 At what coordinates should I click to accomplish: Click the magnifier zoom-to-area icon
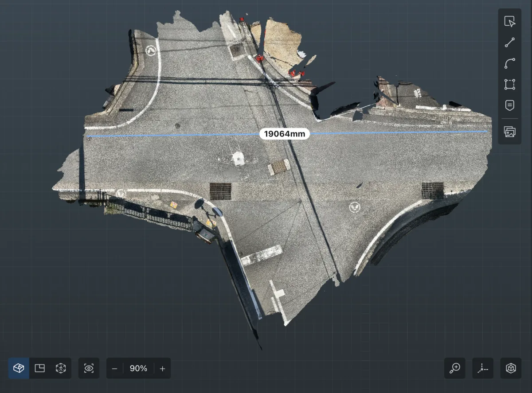(x=455, y=368)
